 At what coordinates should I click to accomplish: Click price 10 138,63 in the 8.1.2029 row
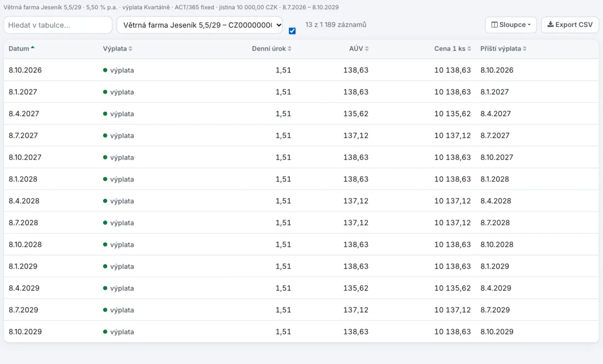452,266
